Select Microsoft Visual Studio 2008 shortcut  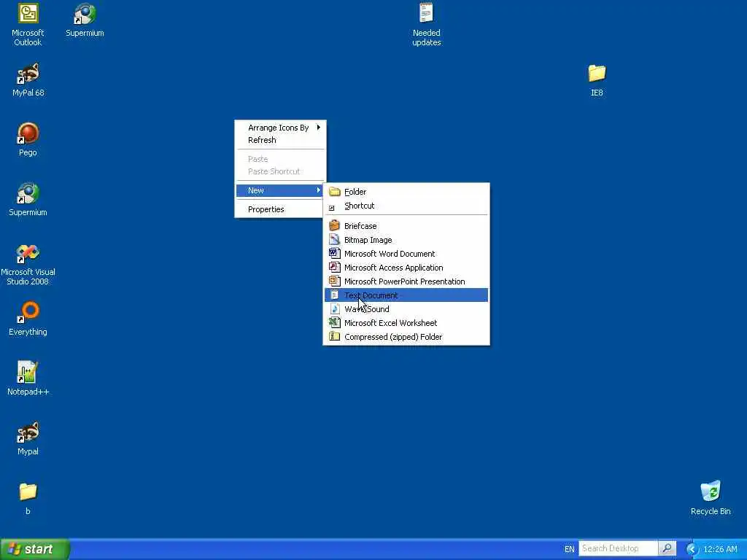pyautogui.click(x=28, y=264)
